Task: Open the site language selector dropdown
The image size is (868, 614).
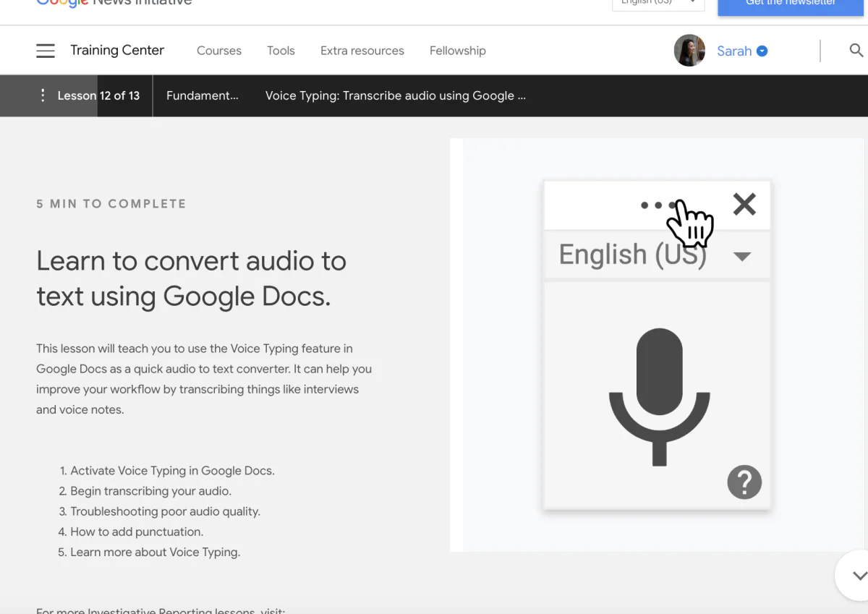Action: tap(658, 2)
